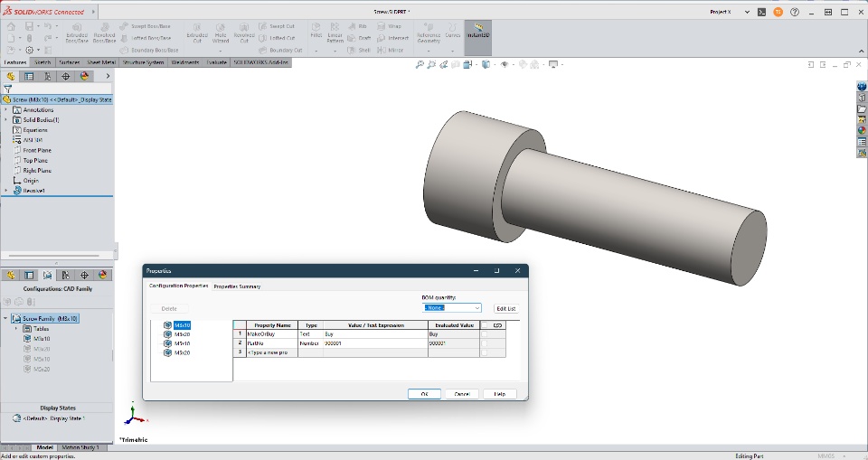Open the Appearances icon in right task pane
The height and width of the screenshot is (460, 868).
(862, 130)
